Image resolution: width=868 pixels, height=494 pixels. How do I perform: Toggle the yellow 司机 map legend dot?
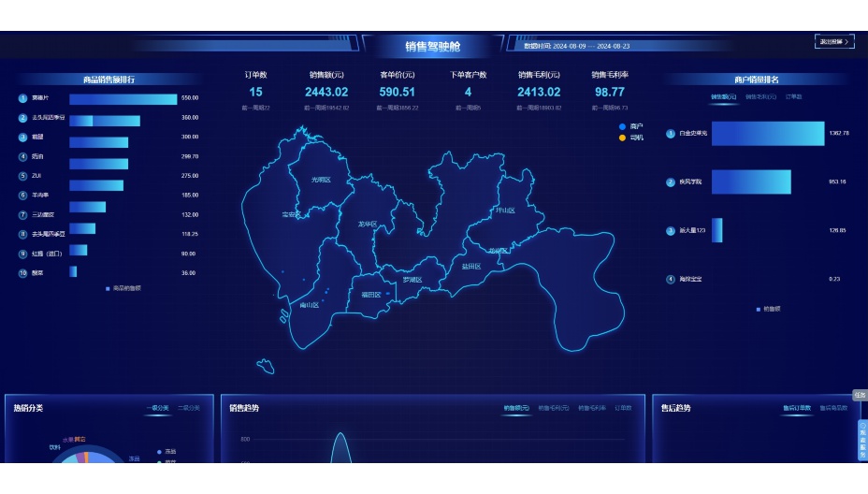click(x=622, y=138)
